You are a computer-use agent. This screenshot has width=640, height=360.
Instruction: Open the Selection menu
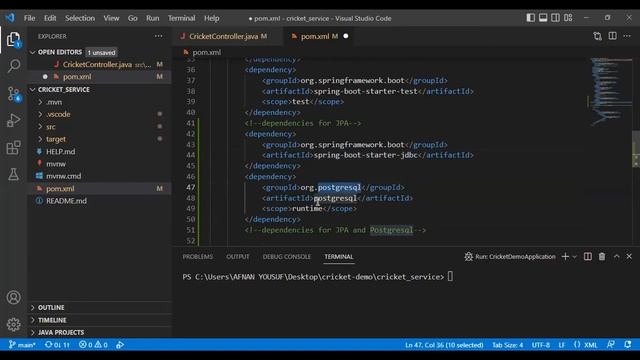coord(80,18)
